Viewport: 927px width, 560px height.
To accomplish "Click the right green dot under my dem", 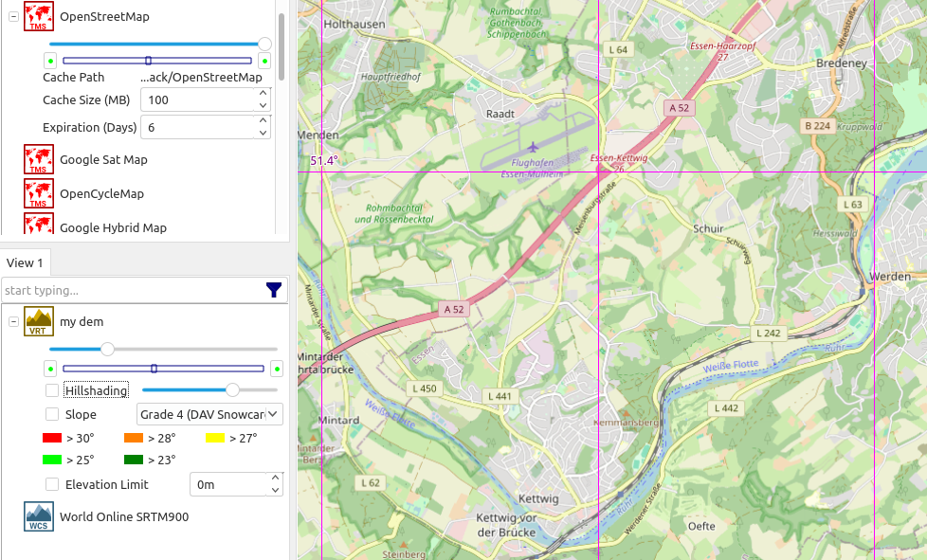I will 277,369.
